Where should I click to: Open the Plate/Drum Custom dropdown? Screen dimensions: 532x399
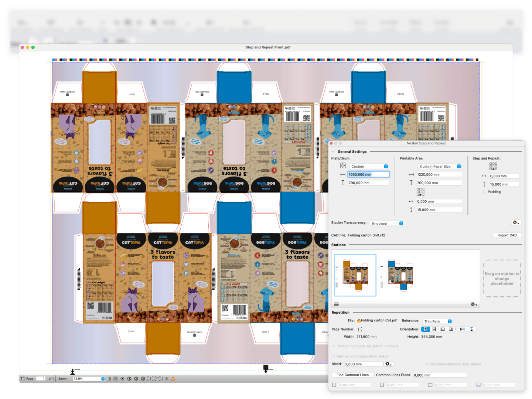(369, 166)
